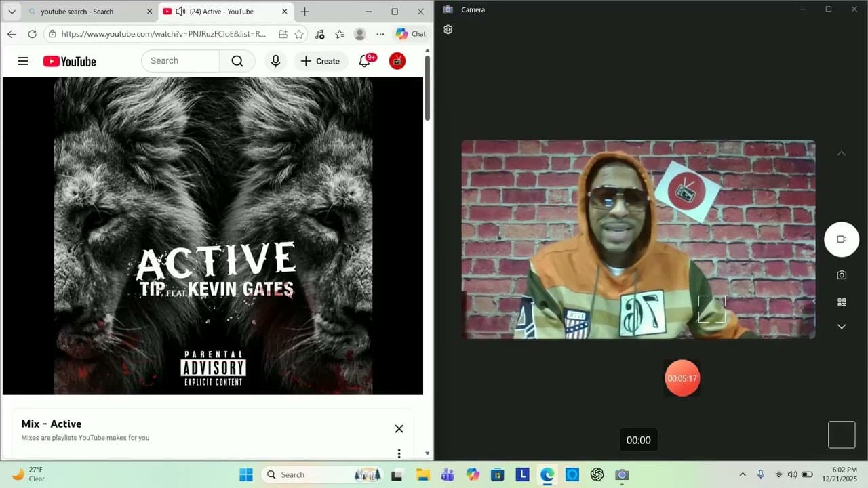Go back in the Edge browser
This screenshot has height=488, width=868.
(x=12, y=34)
